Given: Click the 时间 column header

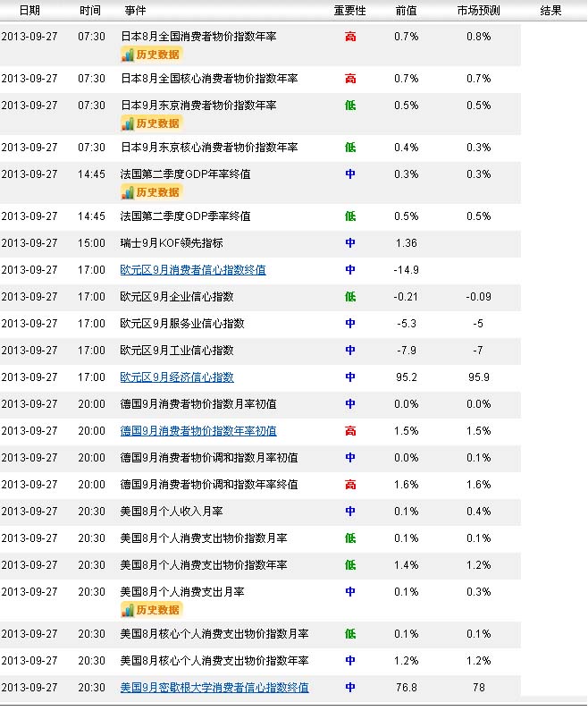Looking at the screenshot, I should tap(90, 11).
